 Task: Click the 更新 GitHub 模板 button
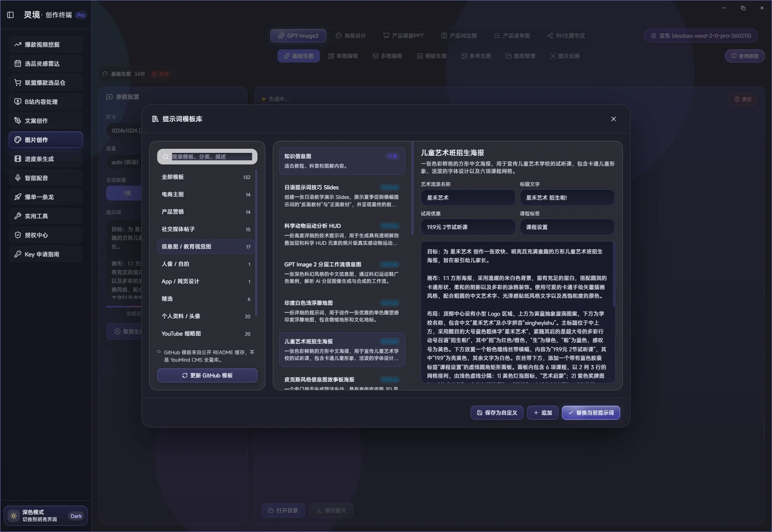pyautogui.click(x=207, y=375)
